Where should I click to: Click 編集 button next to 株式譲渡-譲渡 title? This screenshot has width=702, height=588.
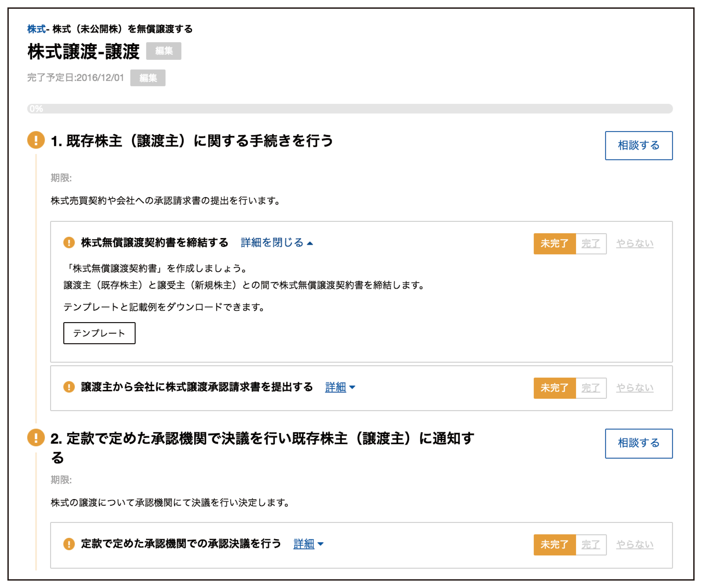(164, 51)
